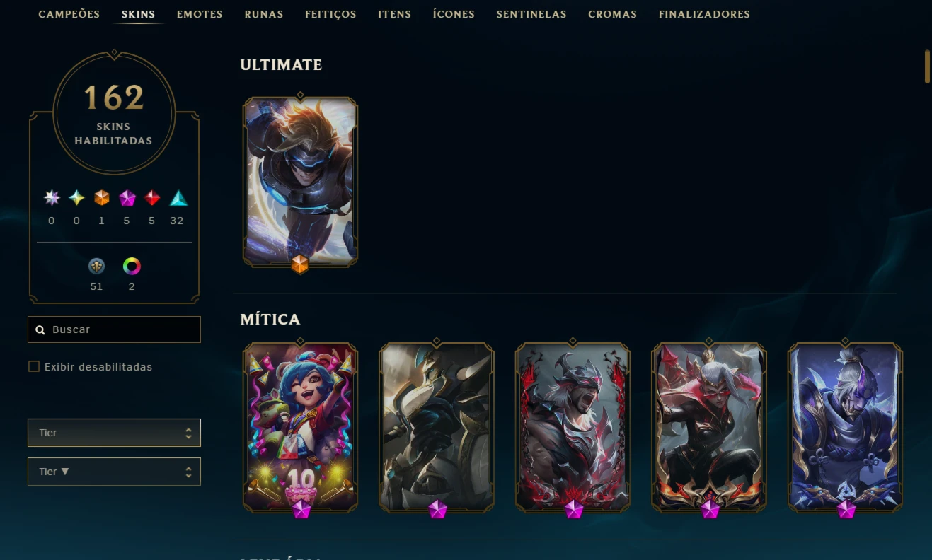Image resolution: width=932 pixels, height=560 pixels.
Task: Select the 10th anniversary Annie mythic skin card
Action: pyautogui.click(x=300, y=427)
